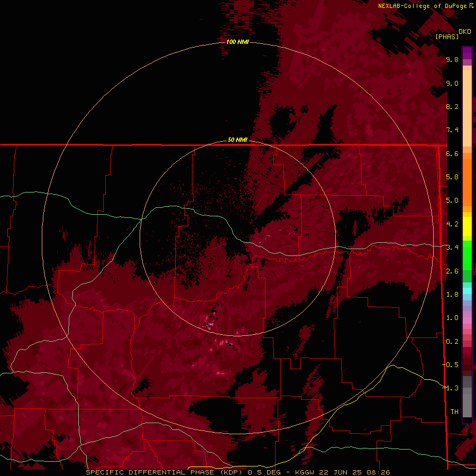Click the SPECIFIC DIFFERENTIAL PHASE (KDP) caption text

[164, 472]
